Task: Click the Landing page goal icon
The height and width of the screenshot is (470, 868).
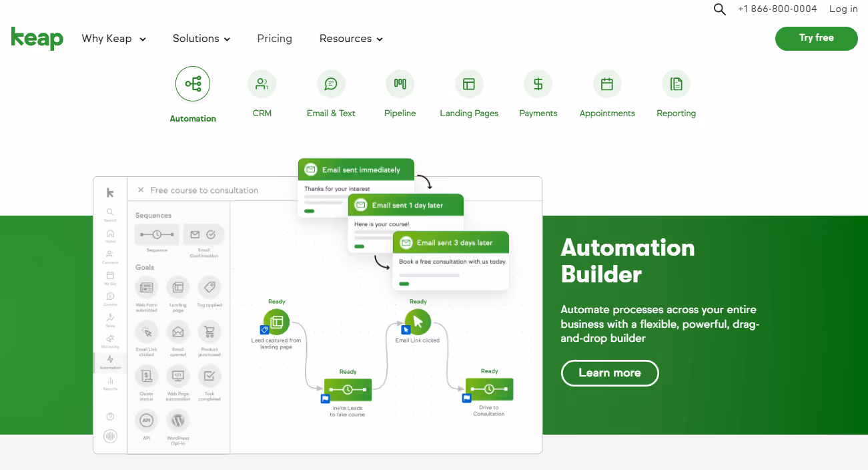Action: tap(178, 288)
